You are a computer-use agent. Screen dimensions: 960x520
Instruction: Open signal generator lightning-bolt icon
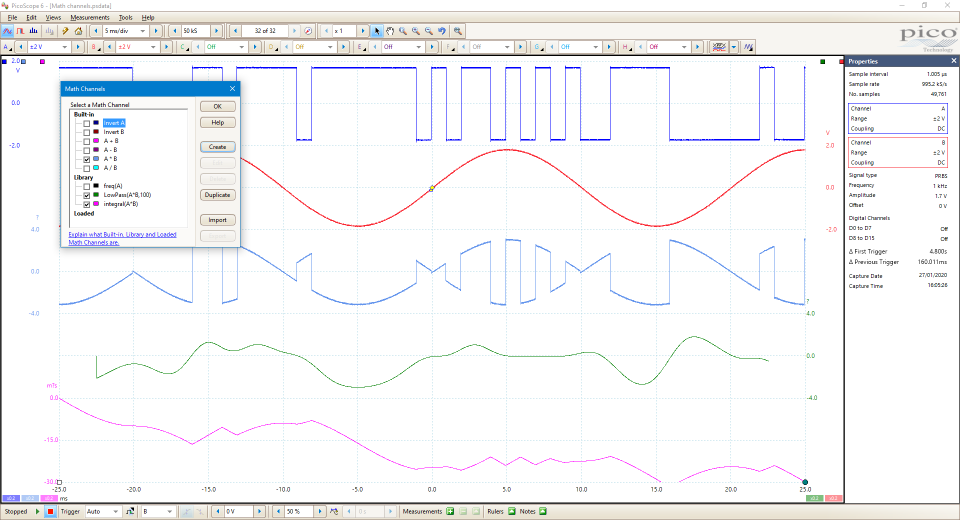pos(65,31)
